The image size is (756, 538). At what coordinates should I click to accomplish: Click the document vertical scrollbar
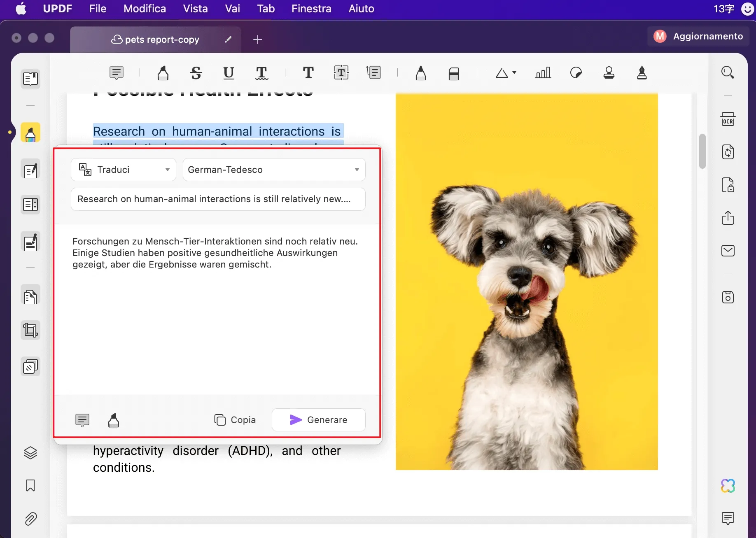tap(702, 151)
